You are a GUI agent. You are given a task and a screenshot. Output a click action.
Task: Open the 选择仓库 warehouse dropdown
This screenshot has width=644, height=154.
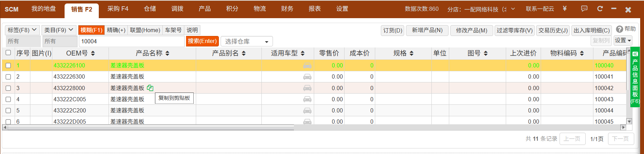tap(246, 42)
